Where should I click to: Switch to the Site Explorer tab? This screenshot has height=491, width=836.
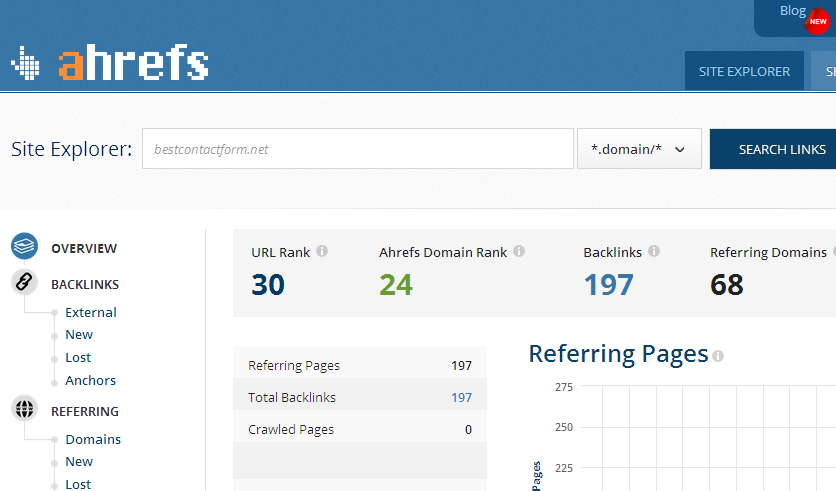(x=744, y=71)
